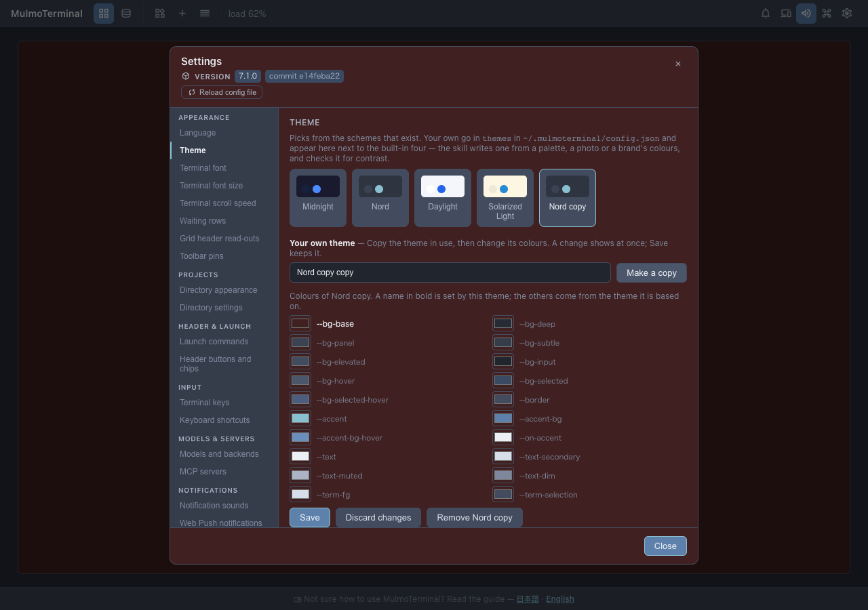Open the --text-dim colour swatch
868x610 pixels.
(503, 476)
